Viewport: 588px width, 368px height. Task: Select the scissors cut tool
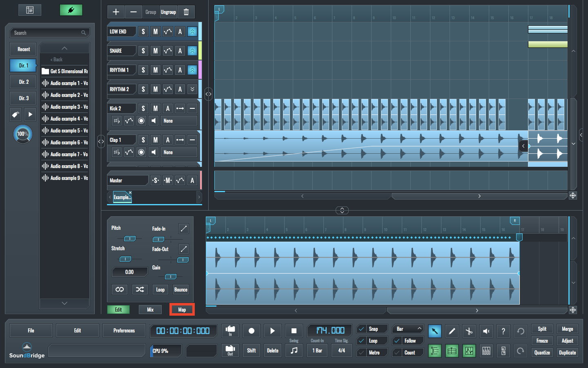(469, 331)
